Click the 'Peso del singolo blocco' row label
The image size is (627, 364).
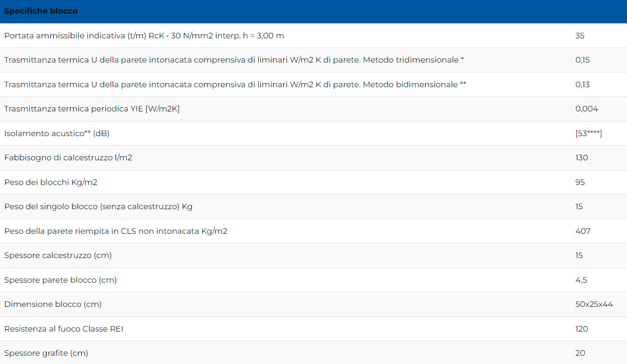point(98,206)
